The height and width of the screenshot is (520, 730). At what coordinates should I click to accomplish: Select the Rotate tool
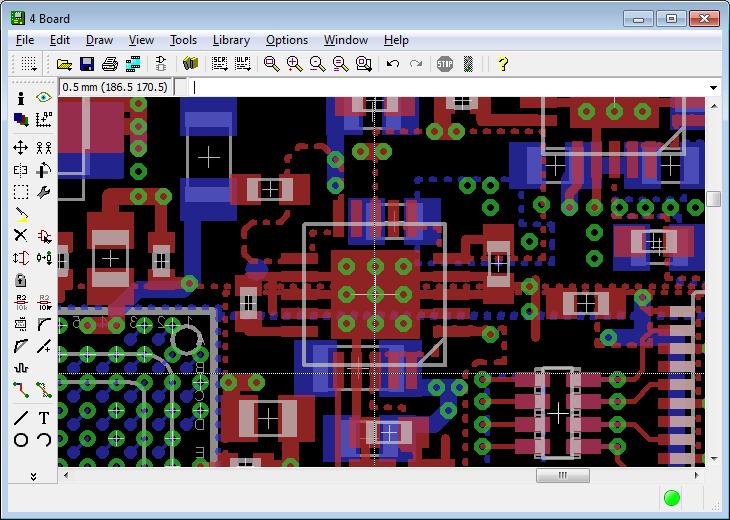tap(44, 170)
